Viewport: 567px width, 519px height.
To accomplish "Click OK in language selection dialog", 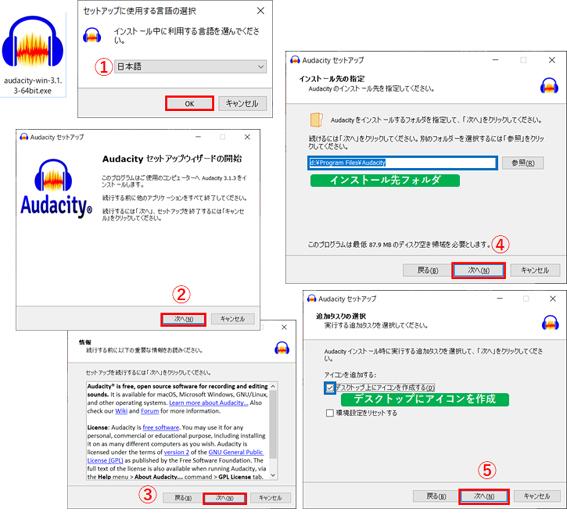I will tap(189, 103).
